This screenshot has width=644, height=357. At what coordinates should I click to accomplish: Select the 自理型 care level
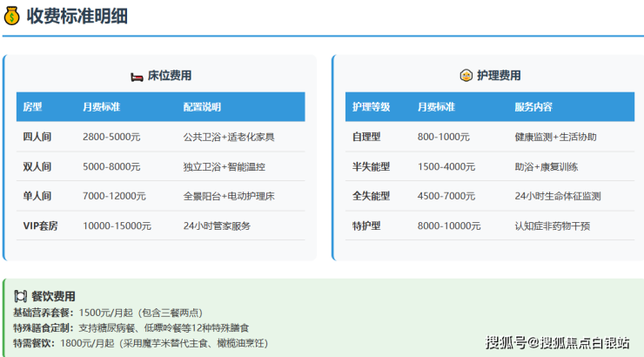point(366,137)
